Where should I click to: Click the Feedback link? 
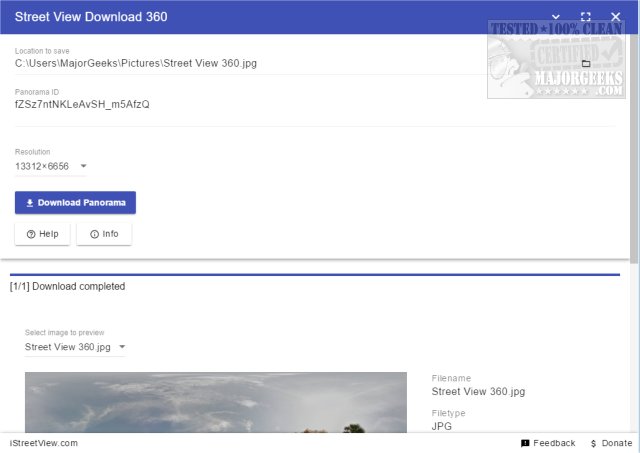pos(548,443)
